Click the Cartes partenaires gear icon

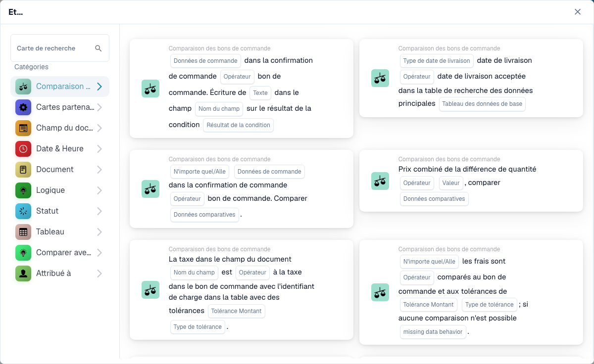point(23,107)
